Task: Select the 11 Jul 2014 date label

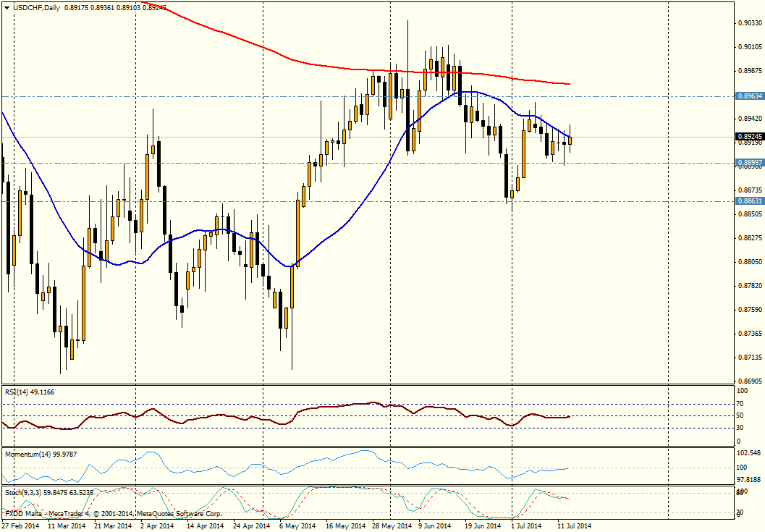Action: [x=574, y=526]
